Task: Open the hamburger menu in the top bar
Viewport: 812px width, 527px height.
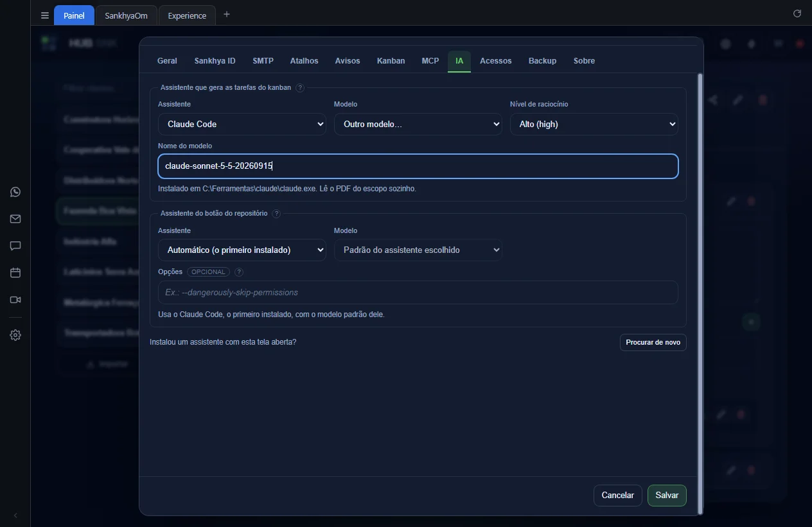Action: click(x=45, y=15)
